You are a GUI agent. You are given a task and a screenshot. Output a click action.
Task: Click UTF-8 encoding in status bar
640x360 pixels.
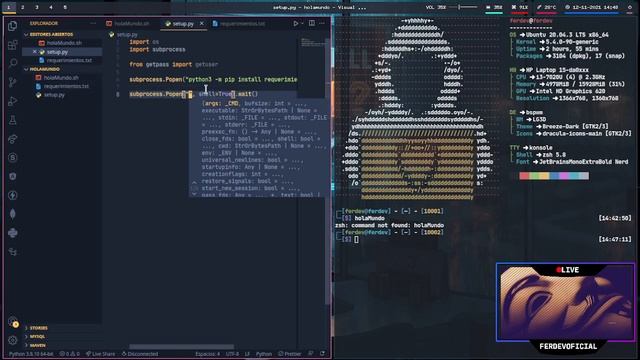(232, 354)
